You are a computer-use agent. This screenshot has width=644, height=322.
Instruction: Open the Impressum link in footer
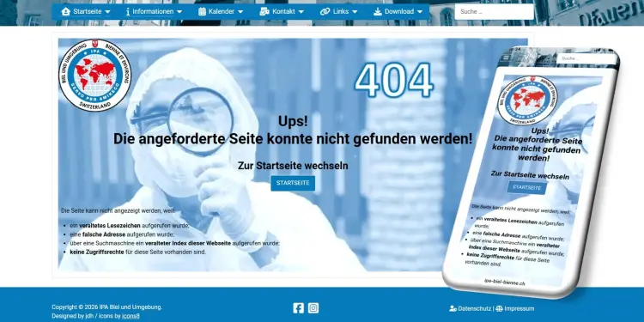coord(519,308)
